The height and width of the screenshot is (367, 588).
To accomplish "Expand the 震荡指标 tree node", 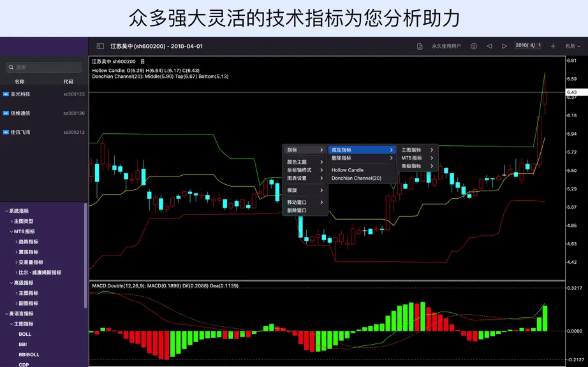I will coord(17,252).
